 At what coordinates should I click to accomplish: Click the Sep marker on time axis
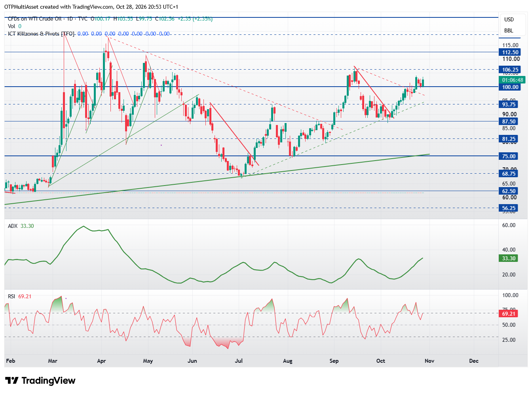pos(334,361)
